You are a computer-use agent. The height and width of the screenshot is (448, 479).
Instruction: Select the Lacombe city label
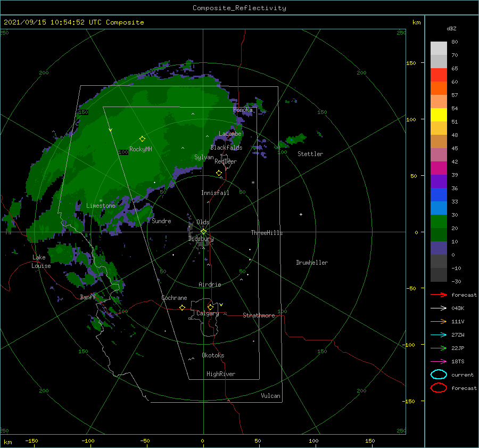(230, 134)
